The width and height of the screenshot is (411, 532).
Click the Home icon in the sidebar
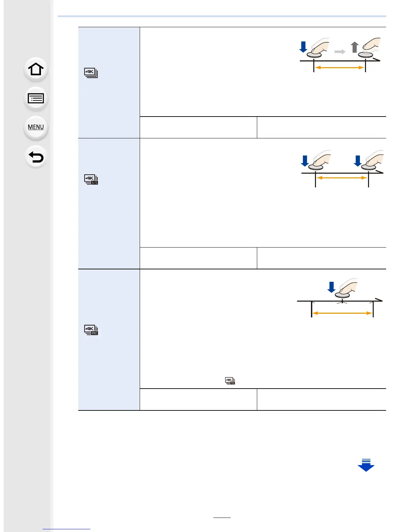pyautogui.click(x=36, y=70)
